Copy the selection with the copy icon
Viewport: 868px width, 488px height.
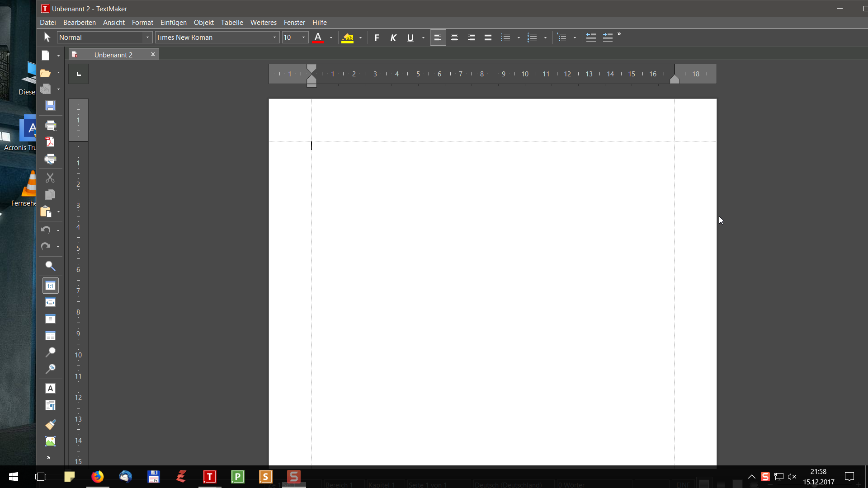coord(50,194)
